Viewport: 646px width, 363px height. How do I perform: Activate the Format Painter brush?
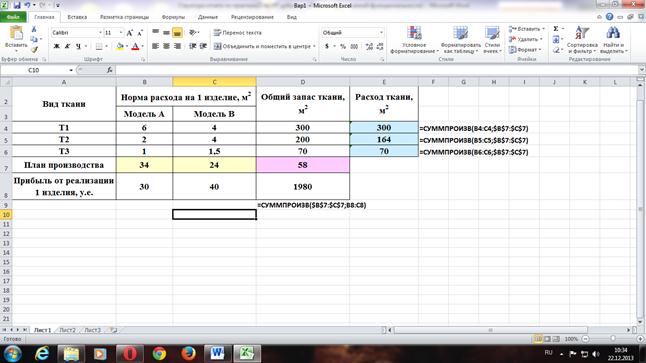click(x=34, y=49)
